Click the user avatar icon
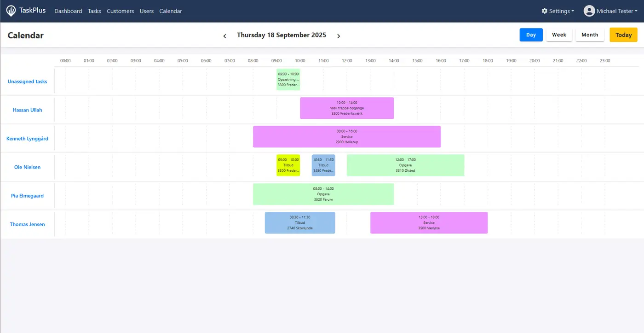The height and width of the screenshot is (333, 644). (589, 11)
